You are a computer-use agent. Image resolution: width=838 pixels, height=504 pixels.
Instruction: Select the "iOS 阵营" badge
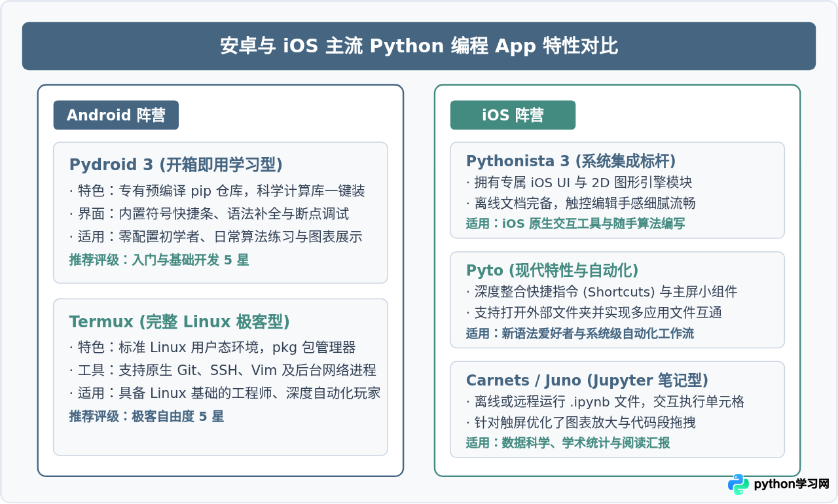[513, 115]
